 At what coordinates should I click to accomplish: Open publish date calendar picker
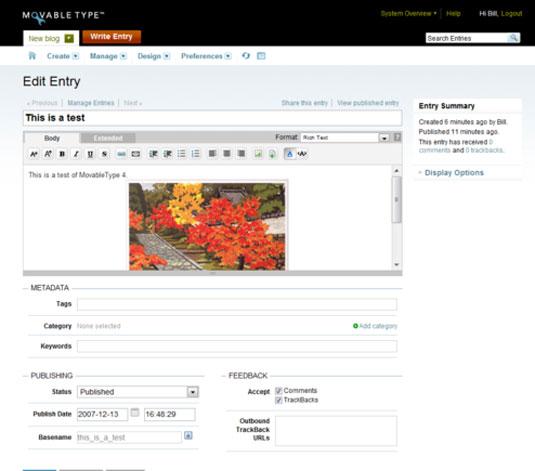click(x=135, y=413)
